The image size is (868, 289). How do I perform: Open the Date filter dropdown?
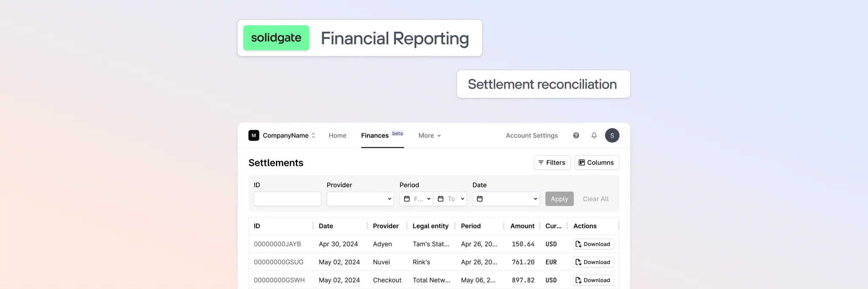click(506, 199)
